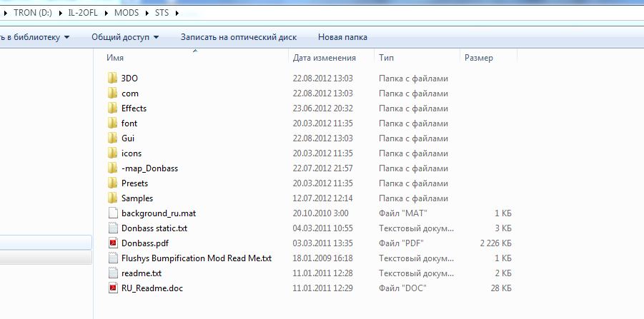Select the font folder name
644x319 pixels.
point(129,123)
